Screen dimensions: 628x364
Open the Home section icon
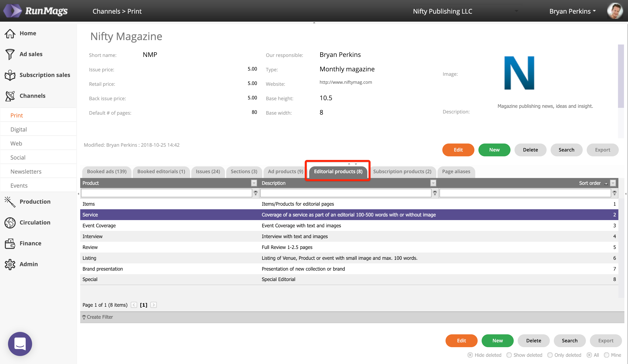10,33
